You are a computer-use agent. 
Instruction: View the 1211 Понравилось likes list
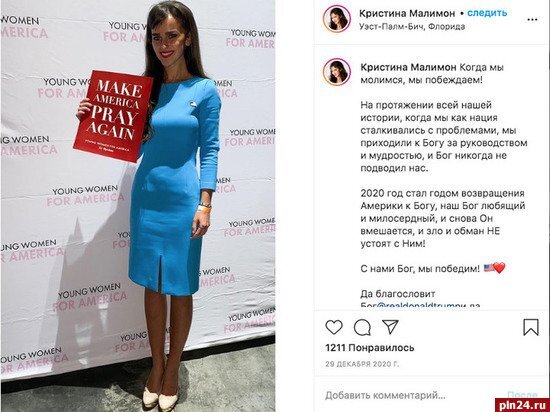pos(370,348)
